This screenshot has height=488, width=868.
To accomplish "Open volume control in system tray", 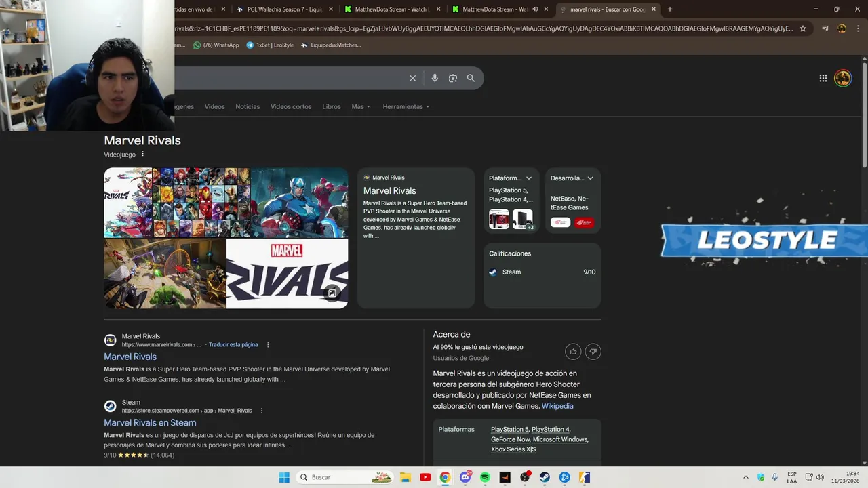I will pyautogui.click(x=820, y=477).
